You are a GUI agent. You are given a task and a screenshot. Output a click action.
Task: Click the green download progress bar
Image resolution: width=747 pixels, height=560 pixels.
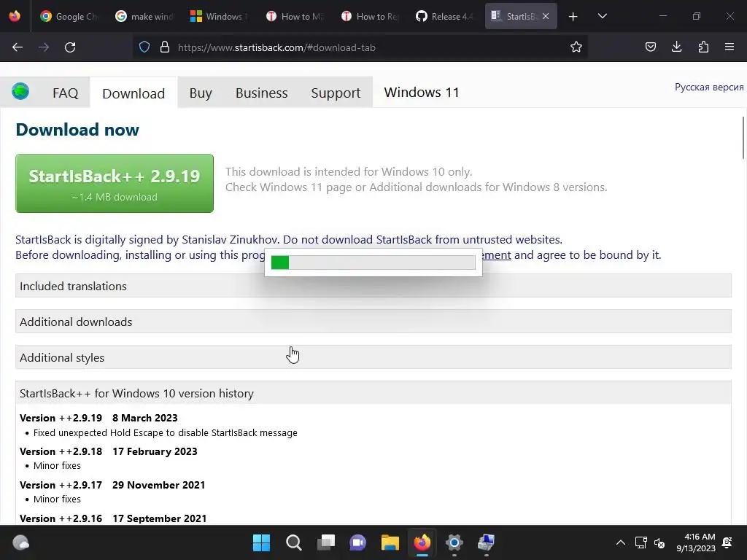pos(373,262)
